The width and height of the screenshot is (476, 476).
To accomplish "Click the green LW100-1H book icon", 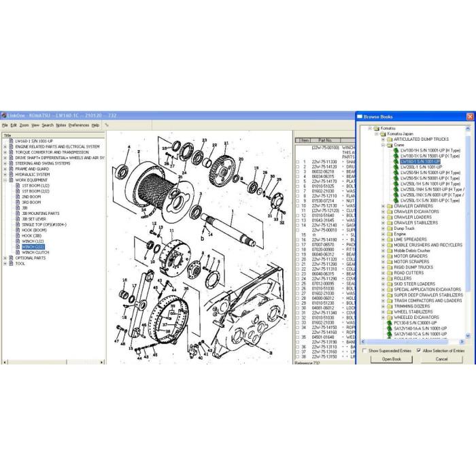I will click(396, 150).
